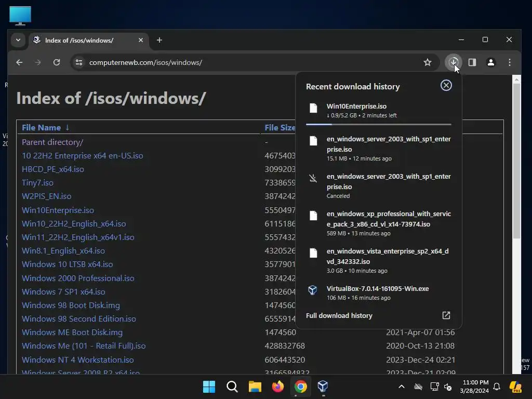Open File Explorer from the taskbar
Screen dimensions: 532x399
click(255, 387)
